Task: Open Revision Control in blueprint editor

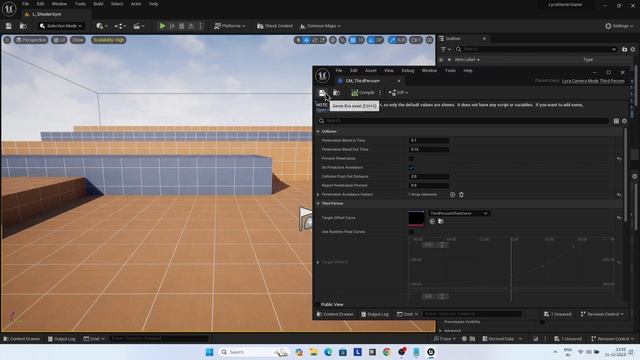Action: pyautogui.click(x=602, y=314)
